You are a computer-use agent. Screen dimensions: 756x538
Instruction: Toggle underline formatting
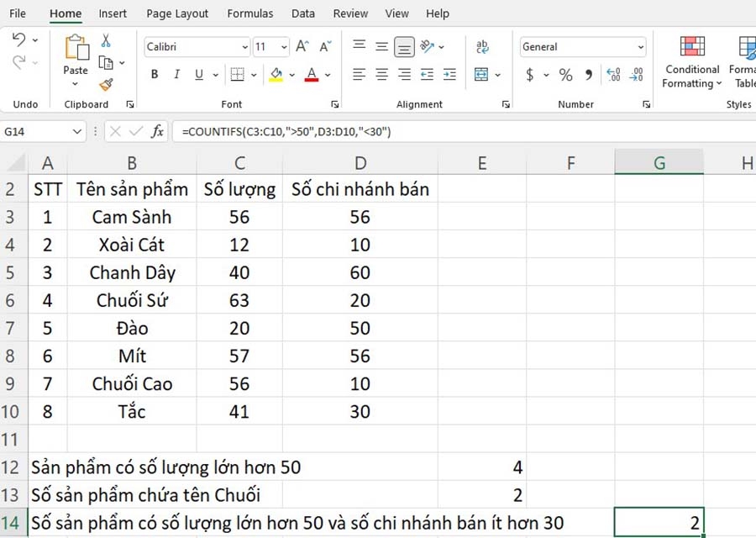[198, 74]
